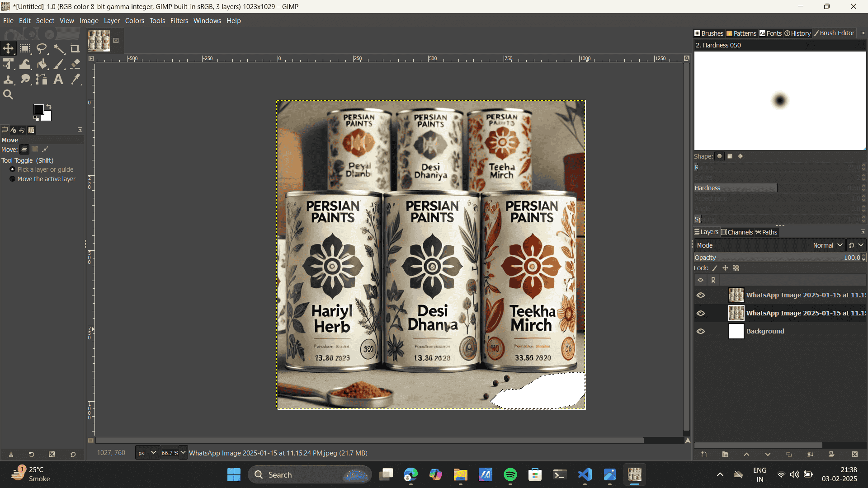The height and width of the screenshot is (488, 868).
Task: Set Move mode to path
Action: pyautogui.click(x=45, y=150)
